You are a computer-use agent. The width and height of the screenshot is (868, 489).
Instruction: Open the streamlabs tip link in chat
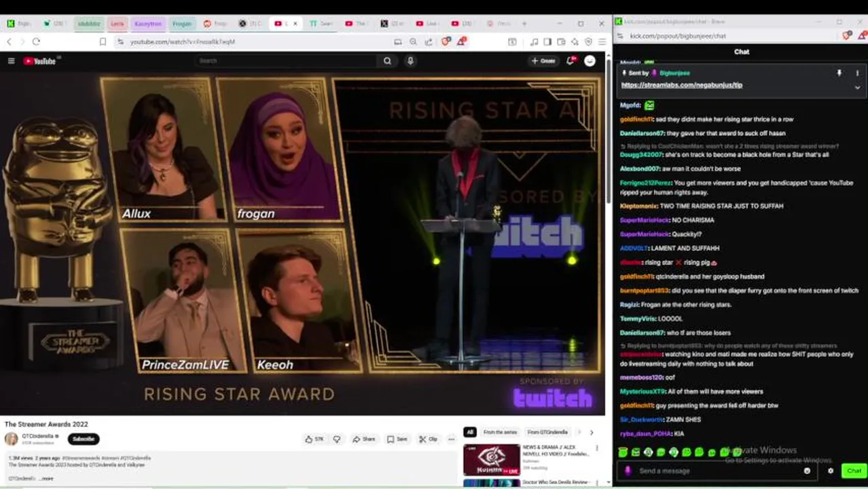point(682,86)
